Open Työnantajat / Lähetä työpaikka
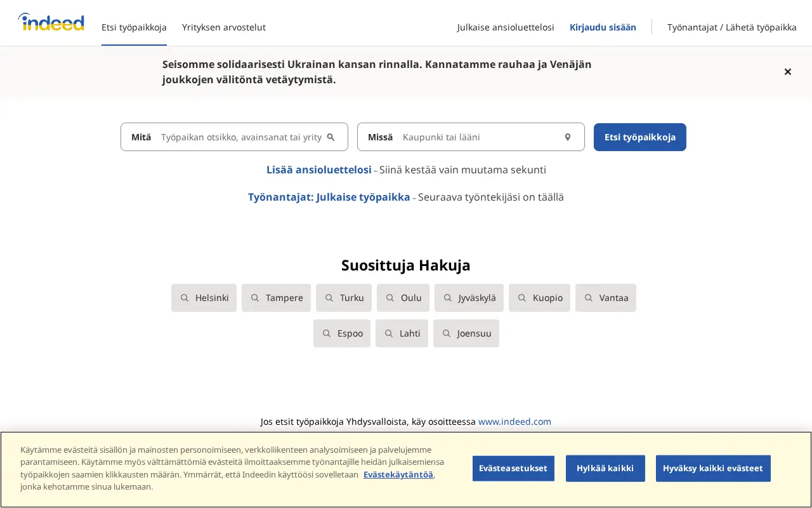This screenshot has height=508, width=812. [x=732, y=27]
